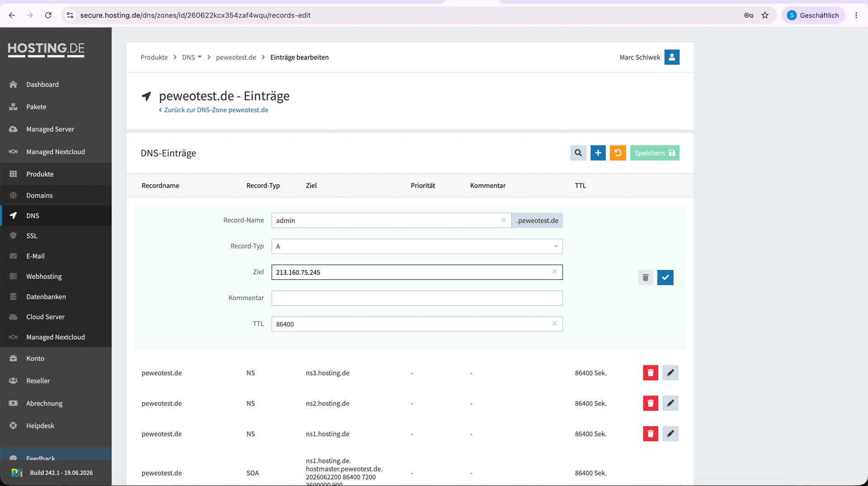Edit the ns2.hosting.de NS record

670,403
